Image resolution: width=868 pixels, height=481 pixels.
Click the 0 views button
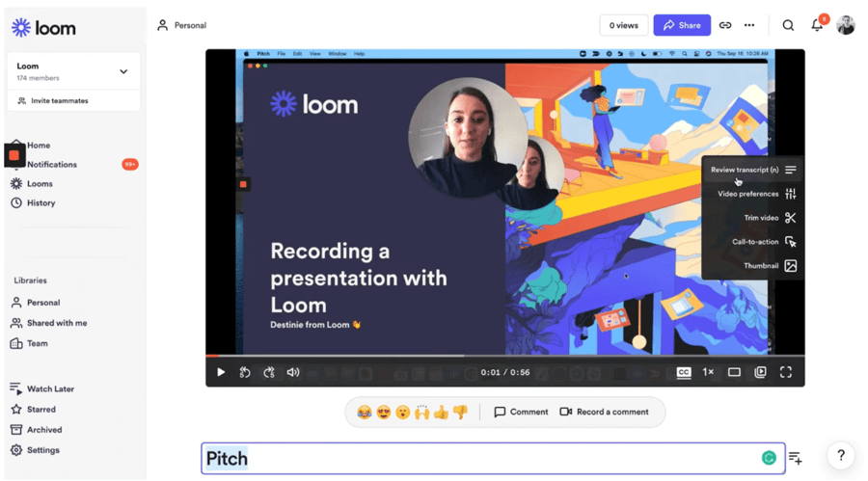623,25
